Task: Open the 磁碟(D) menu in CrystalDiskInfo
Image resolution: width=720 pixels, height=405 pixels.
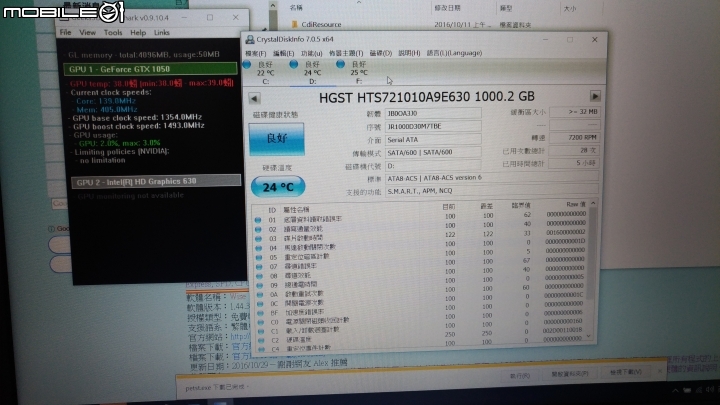Action: pyautogui.click(x=381, y=53)
